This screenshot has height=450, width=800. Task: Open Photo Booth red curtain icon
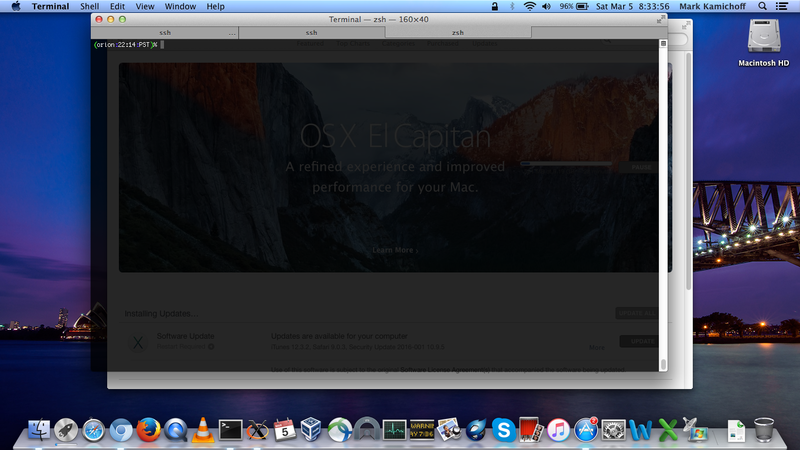click(531, 430)
